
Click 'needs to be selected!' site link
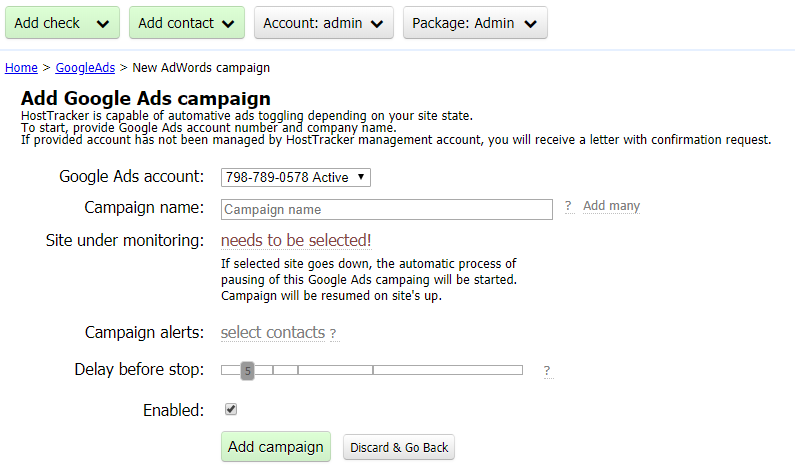(x=296, y=240)
